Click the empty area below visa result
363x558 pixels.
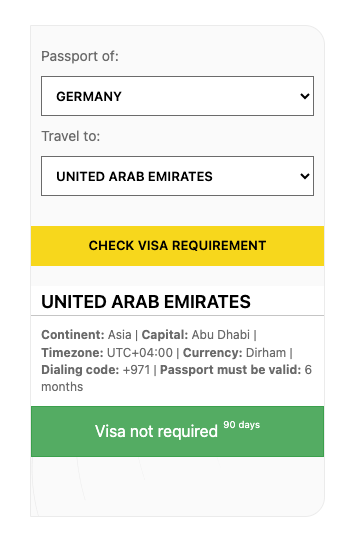[177, 486]
